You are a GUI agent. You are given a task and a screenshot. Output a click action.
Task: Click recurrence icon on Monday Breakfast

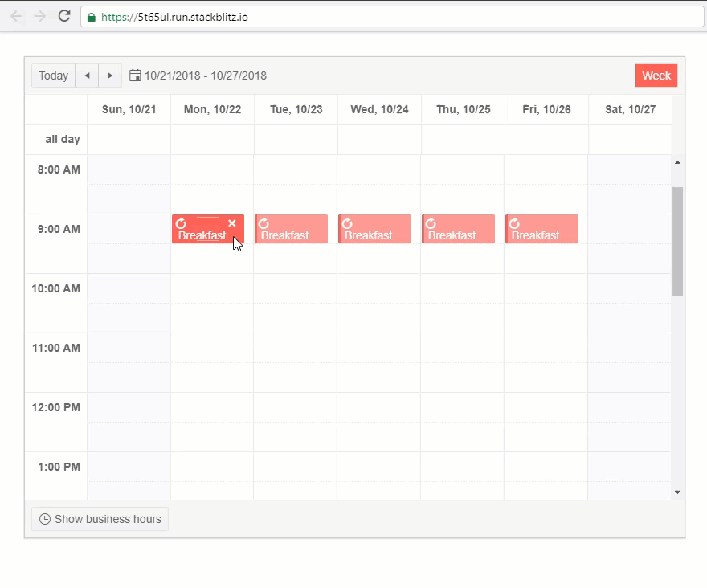(181, 223)
